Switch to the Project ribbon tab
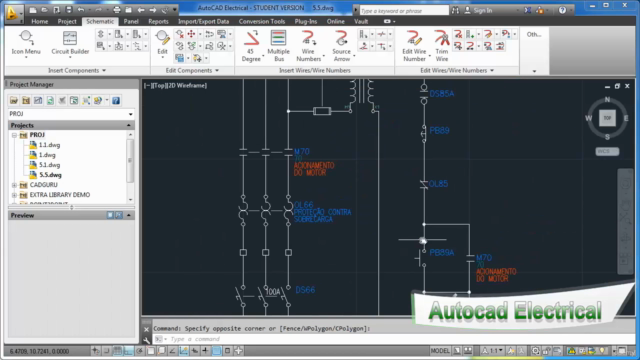This screenshot has width=640, height=360. click(67, 21)
